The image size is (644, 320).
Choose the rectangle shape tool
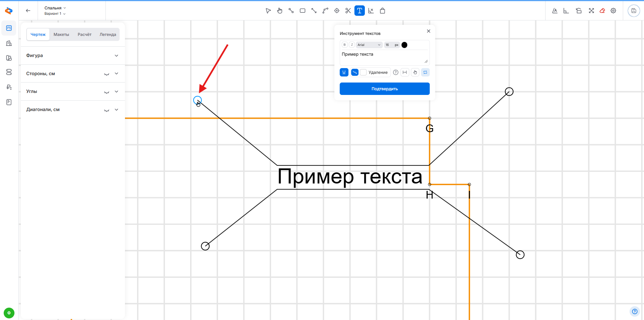click(x=302, y=11)
